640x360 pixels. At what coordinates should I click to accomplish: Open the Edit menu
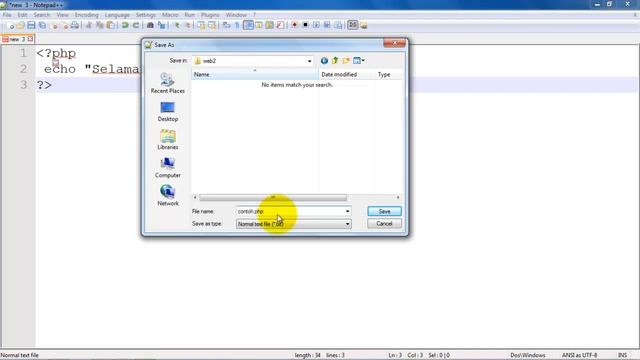pyautogui.click(x=22, y=15)
